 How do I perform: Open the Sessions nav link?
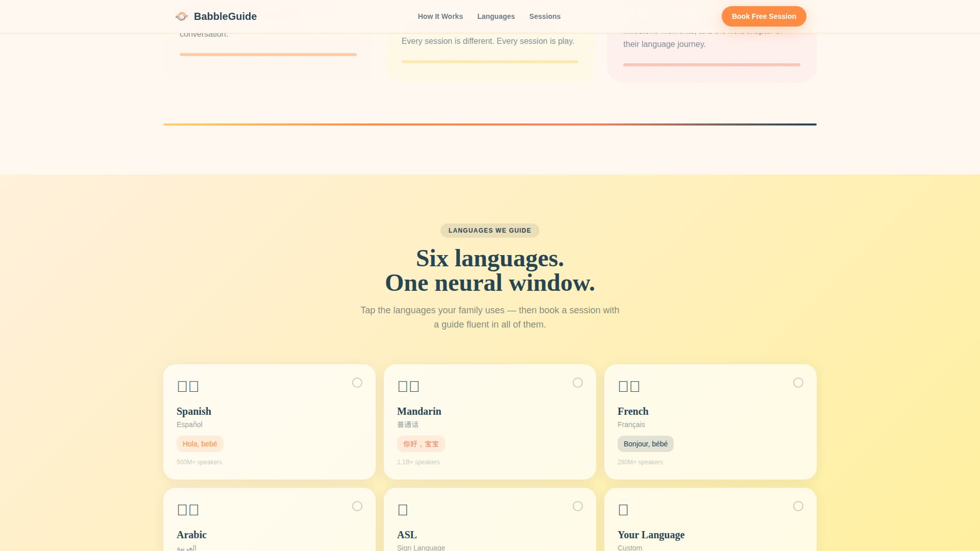pyautogui.click(x=545, y=16)
